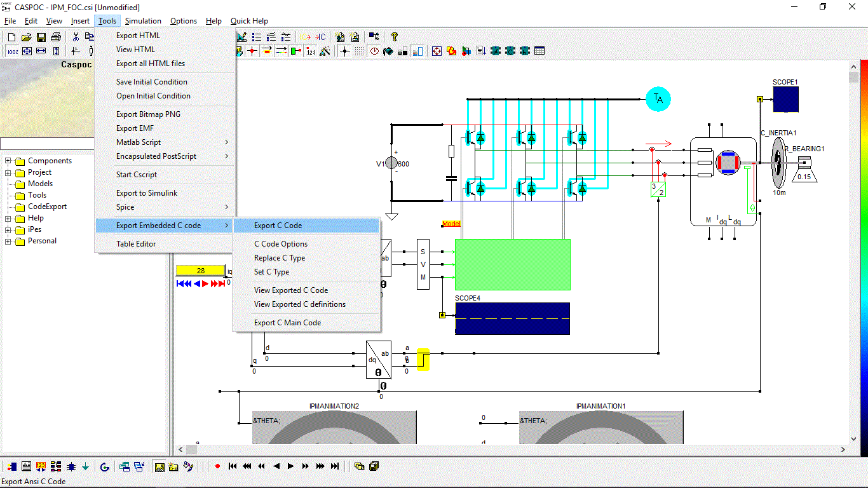Image resolution: width=868 pixels, height=488 pixels.
Task: Click skip to start playback button
Action: (233, 466)
